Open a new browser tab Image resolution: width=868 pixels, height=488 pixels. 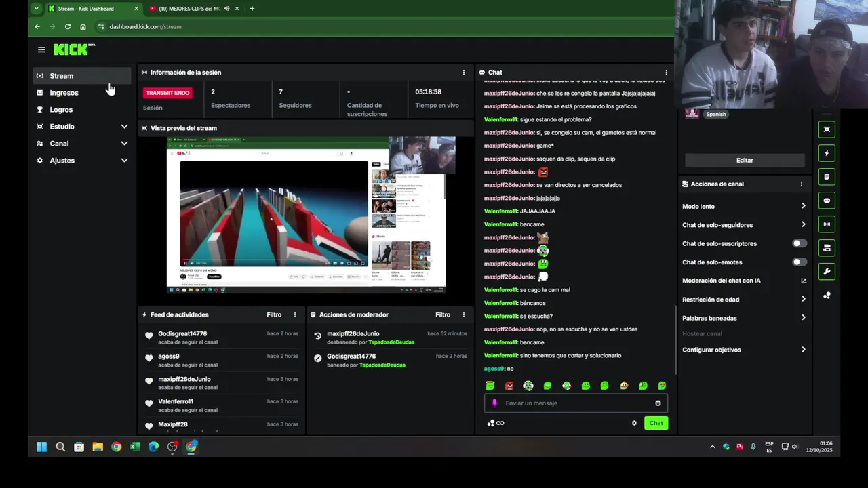click(x=252, y=9)
